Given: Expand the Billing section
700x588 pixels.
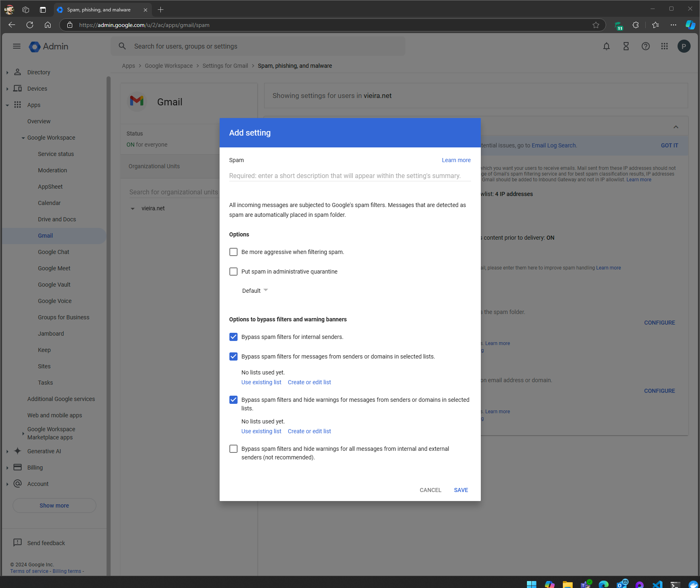Looking at the screenshot, I should click(x=7, y=468).
